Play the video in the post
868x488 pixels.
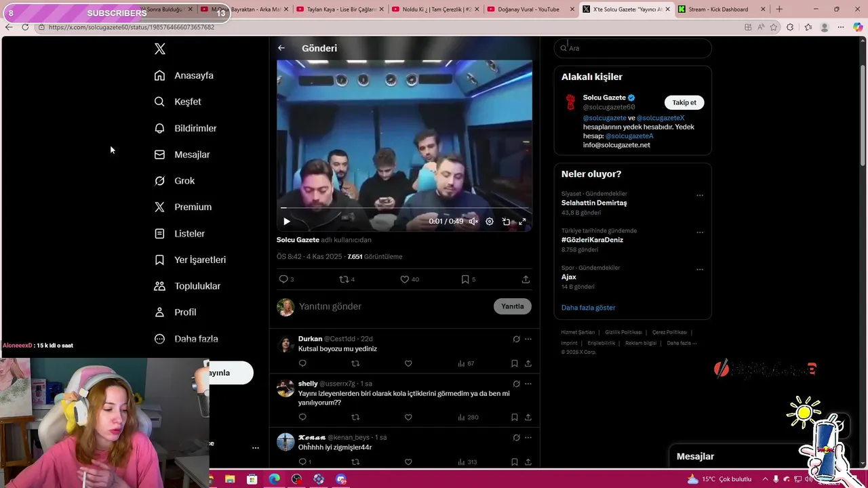(286, 222)
